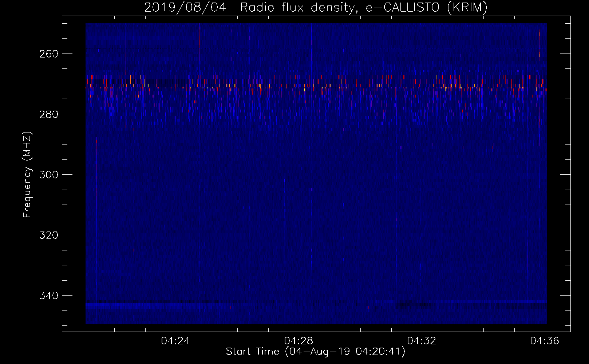Click the 04:24 time tick label
589x364 pixels.
176,341
